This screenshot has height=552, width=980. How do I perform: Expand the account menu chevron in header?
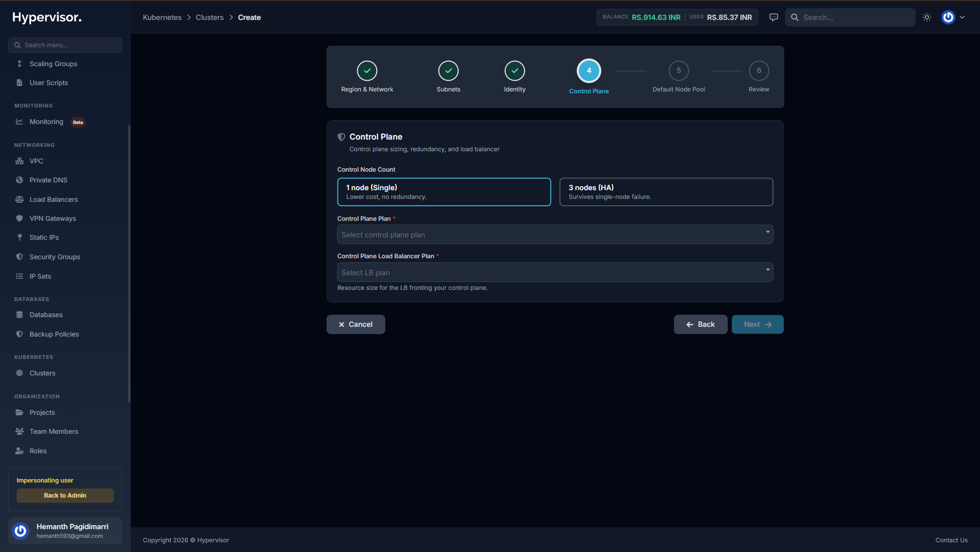tap(962, 17)
